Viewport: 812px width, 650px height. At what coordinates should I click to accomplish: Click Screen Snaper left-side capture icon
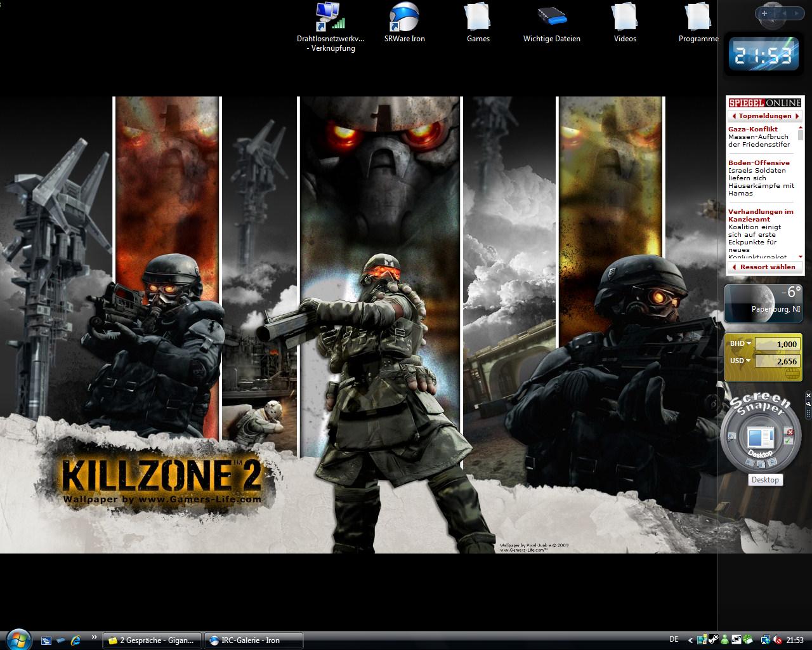[731, 437]
